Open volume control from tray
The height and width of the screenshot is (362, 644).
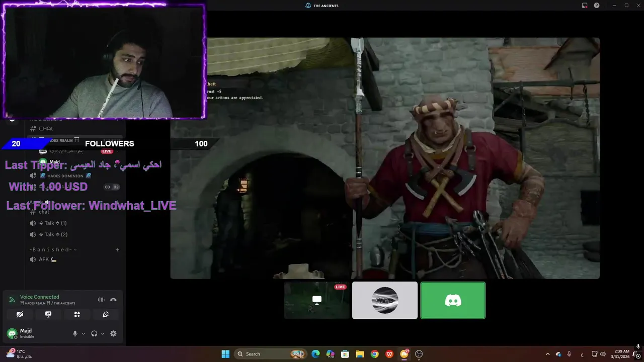[603, 354]
